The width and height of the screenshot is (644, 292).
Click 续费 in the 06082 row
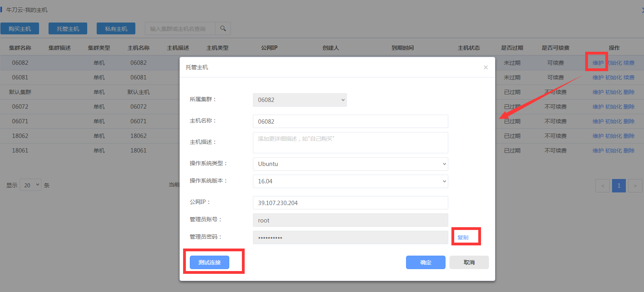[629, 63]
